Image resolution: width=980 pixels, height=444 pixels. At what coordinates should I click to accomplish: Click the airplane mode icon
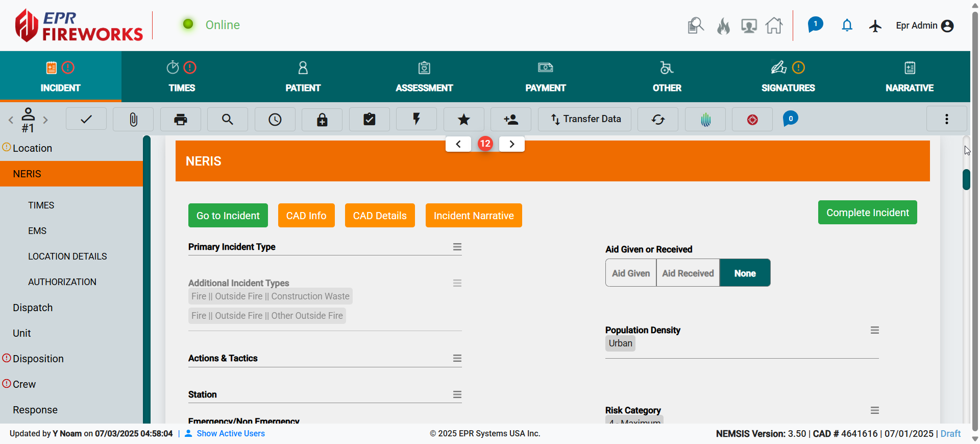click(875, 26)
